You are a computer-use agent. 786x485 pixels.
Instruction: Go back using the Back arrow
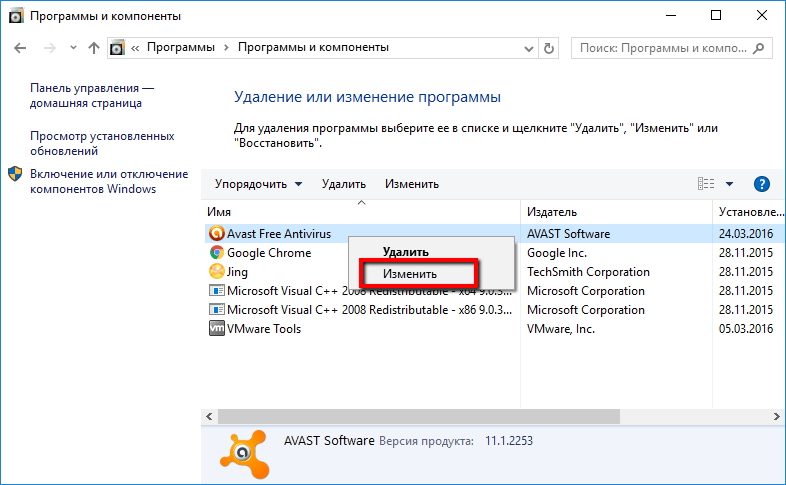[20, 48]
